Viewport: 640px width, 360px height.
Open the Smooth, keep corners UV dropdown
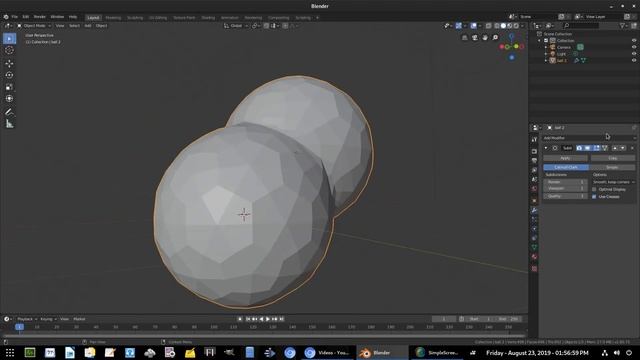[x=613, y=182]
